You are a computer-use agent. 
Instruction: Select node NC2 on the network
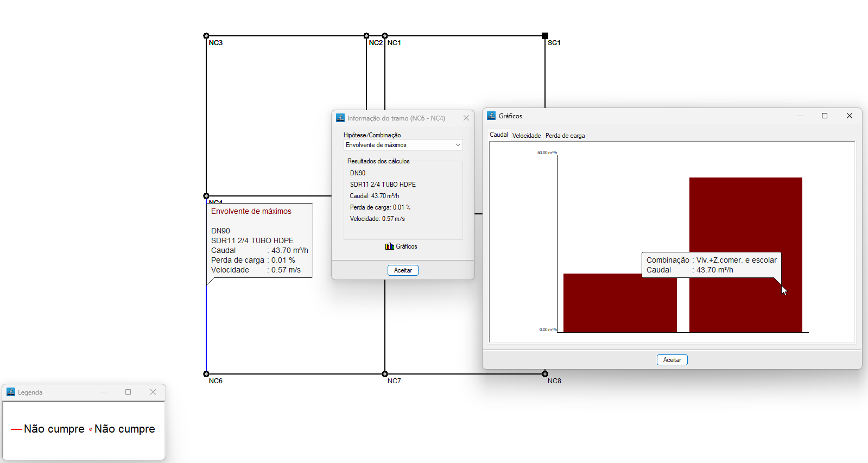pos(366,36)
